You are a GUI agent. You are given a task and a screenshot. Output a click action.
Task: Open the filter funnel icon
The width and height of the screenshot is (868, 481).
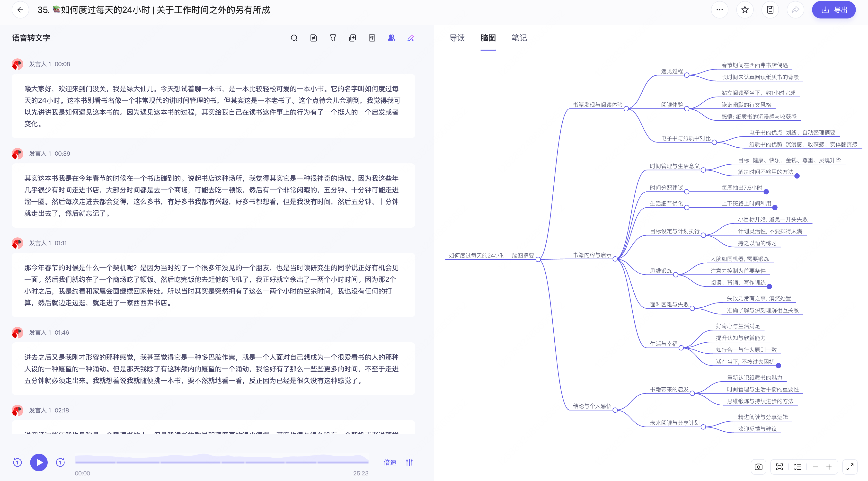click(x=333, y=38)
